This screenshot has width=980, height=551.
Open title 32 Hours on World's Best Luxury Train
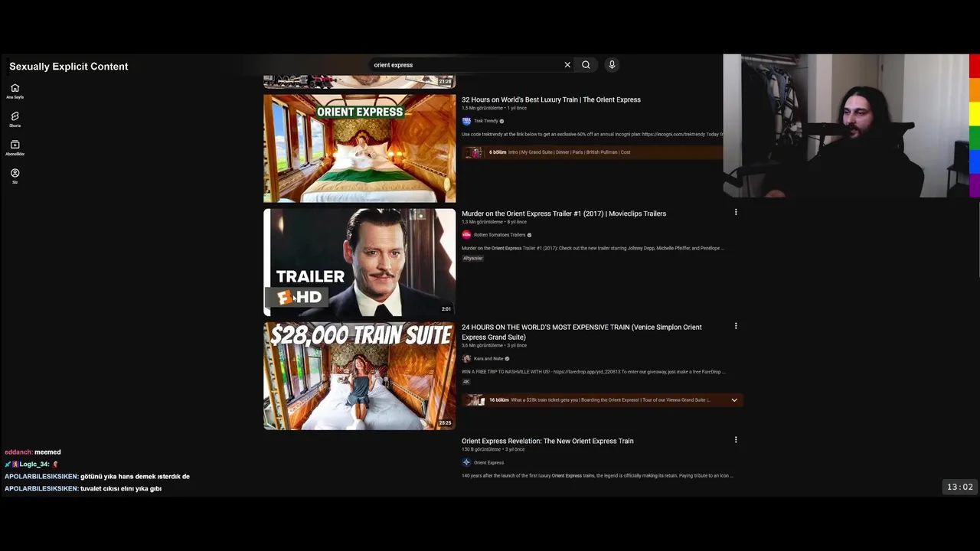point(551,99)
